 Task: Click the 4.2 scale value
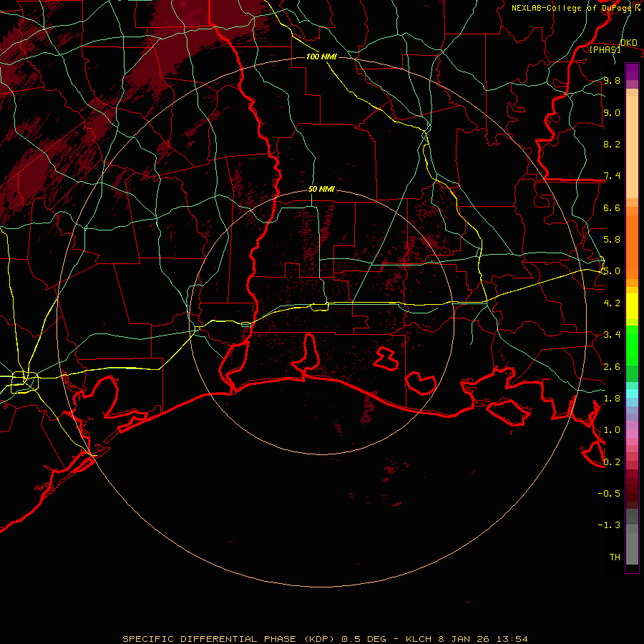(x=612, y=303)
